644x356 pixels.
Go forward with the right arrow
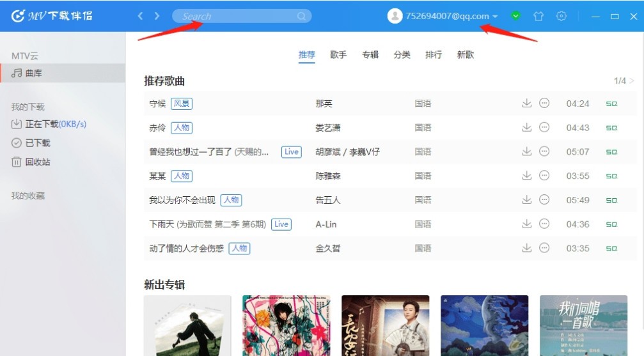pos(157,16)
